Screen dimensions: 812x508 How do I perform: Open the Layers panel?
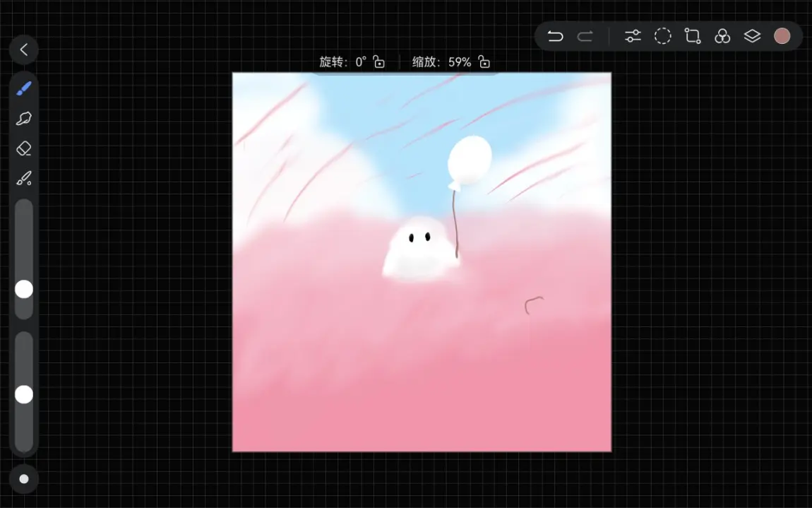tap(752, 36)
